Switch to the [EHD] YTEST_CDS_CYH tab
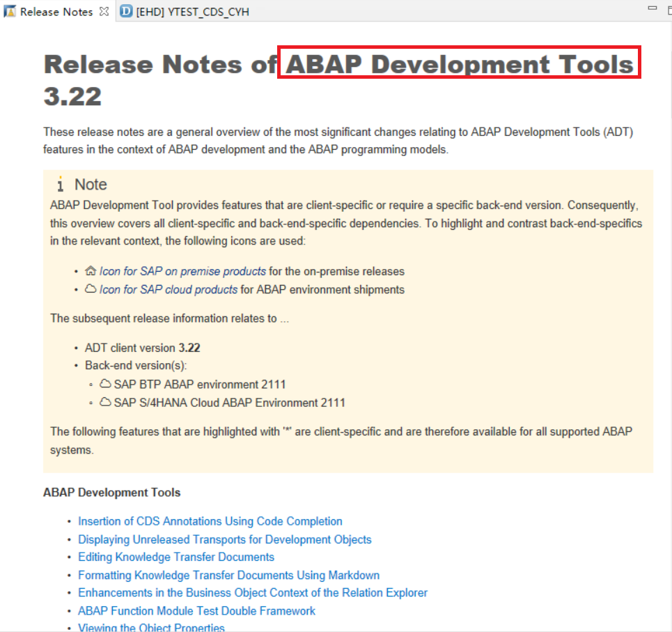This screenshot has width=672, height=632. [x=192, y=12]
